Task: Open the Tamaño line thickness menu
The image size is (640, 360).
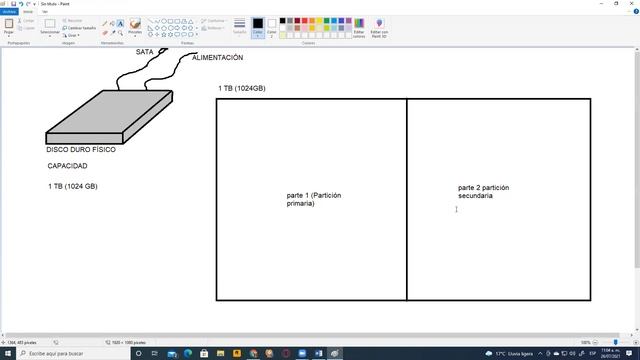Action: point(240,27)
